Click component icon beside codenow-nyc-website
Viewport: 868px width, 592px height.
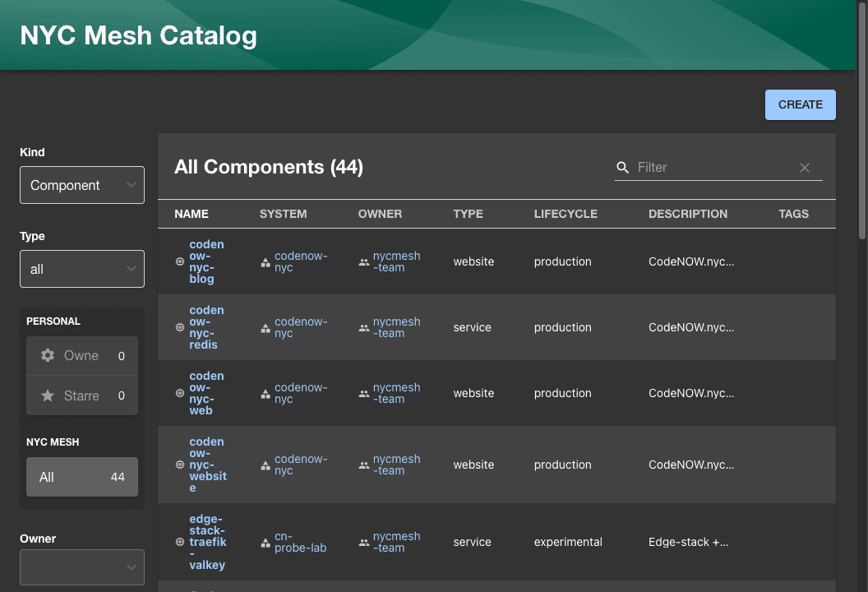click(180, 465)
